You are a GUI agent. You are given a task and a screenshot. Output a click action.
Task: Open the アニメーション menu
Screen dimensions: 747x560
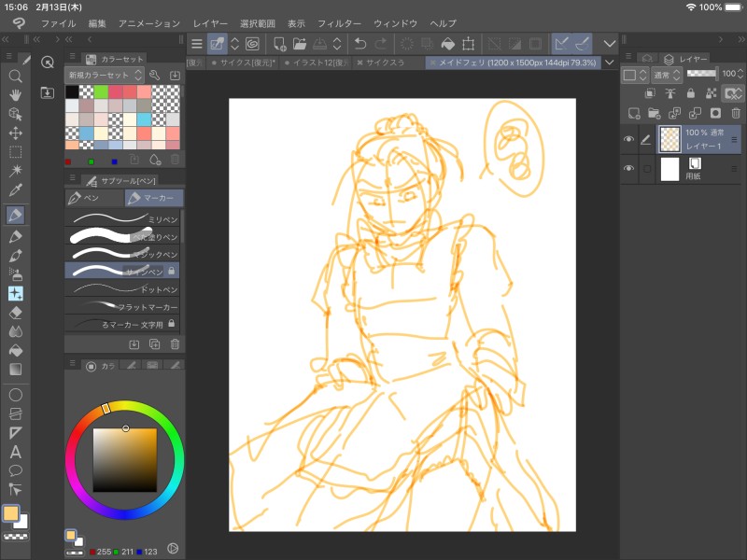pos(149,23)
